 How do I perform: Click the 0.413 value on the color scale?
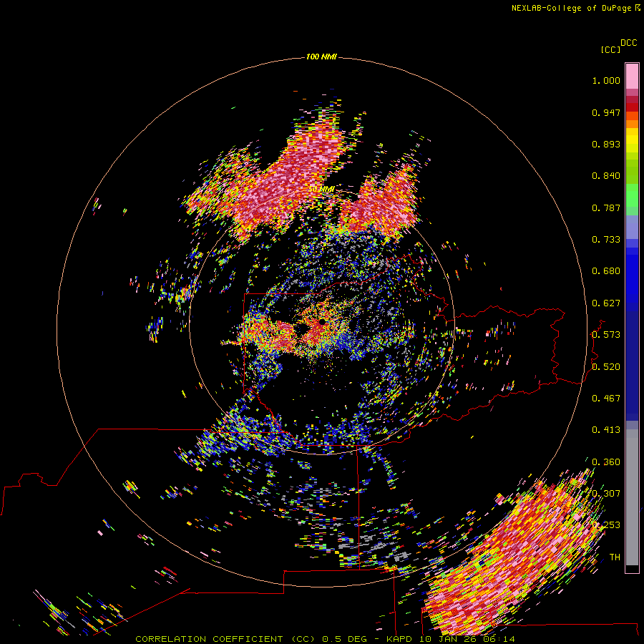pos(606,430)
